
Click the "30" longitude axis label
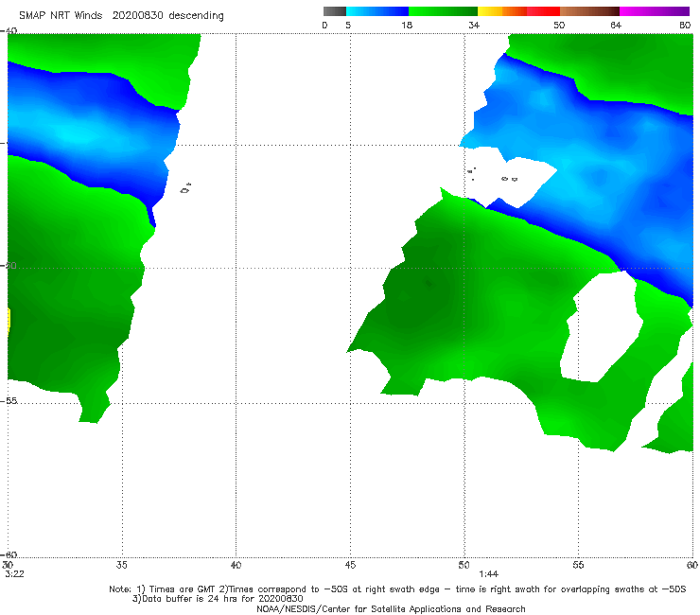pos(8,565)
